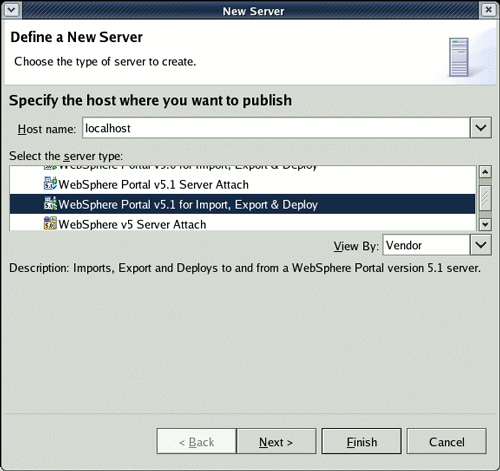Open the Host name dropdown arrow
This screenshot has width=500, height=471.
pyautogui.click(x=481, y=128)
